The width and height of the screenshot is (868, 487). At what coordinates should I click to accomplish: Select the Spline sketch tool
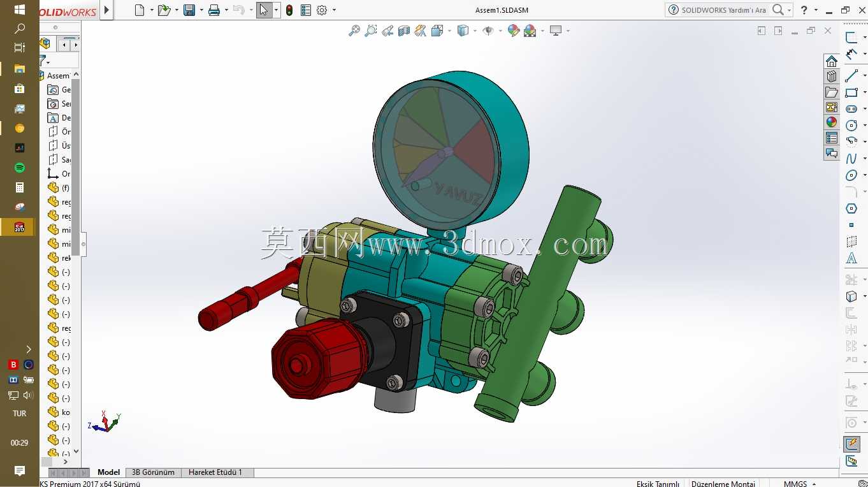tap(851, 159)
